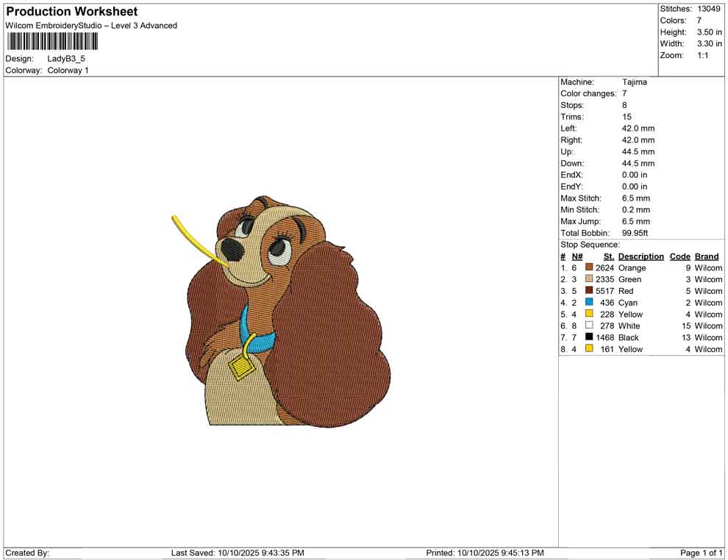Click the Red description in stop 3

pyautogui.click(x=626, y=291)
